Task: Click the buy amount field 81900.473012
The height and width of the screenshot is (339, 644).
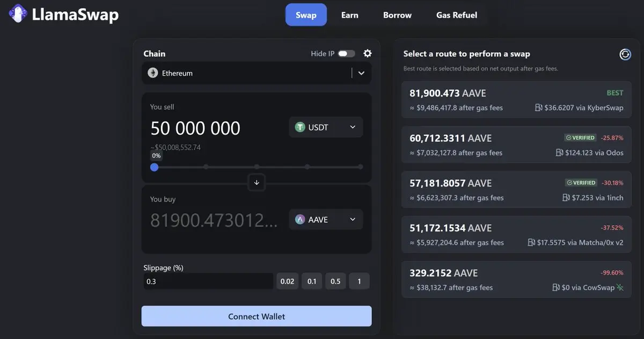Action: pyautogui.click(x=214, y=220)
